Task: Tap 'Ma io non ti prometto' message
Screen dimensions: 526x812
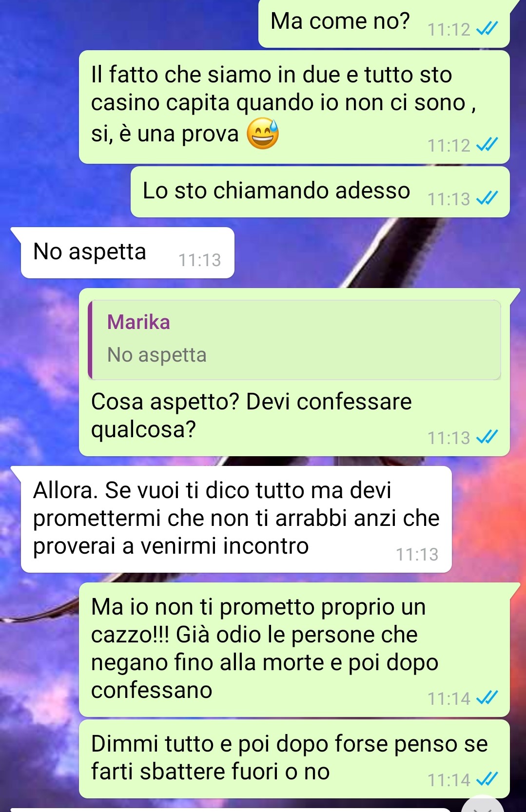Action: point(294,649)
